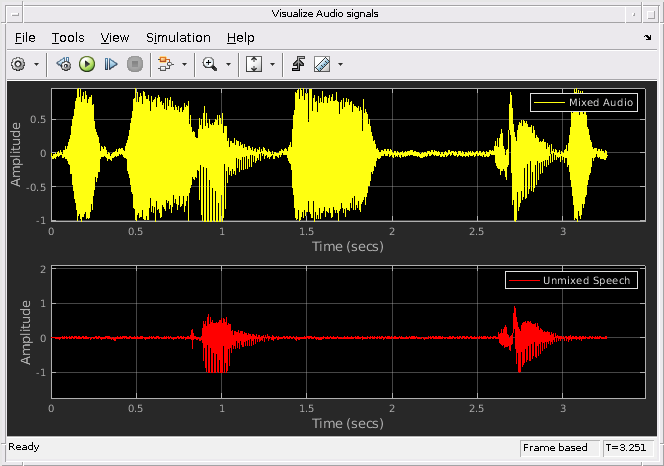
Task: Click the Scale Y-Axis Limits icon
Action: click(x=254, y=64)
